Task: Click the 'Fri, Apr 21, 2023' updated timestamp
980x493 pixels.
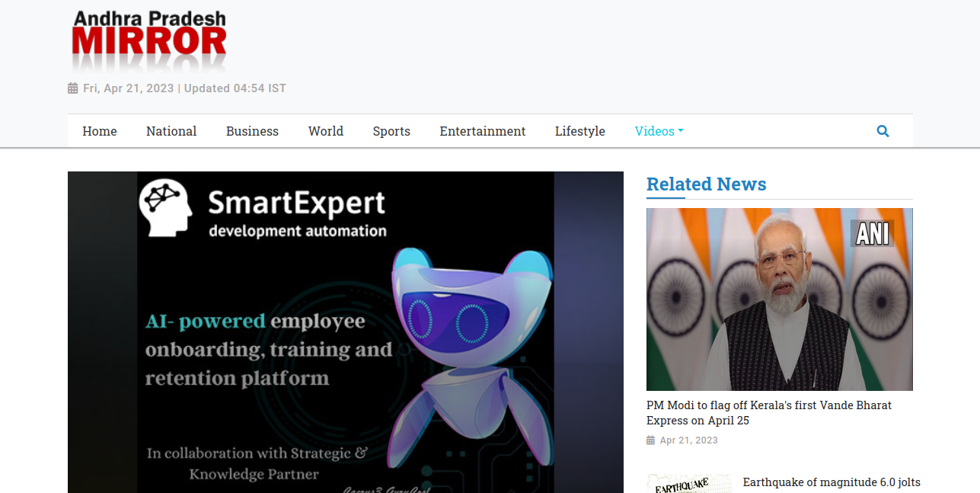Action: [184, 88]
